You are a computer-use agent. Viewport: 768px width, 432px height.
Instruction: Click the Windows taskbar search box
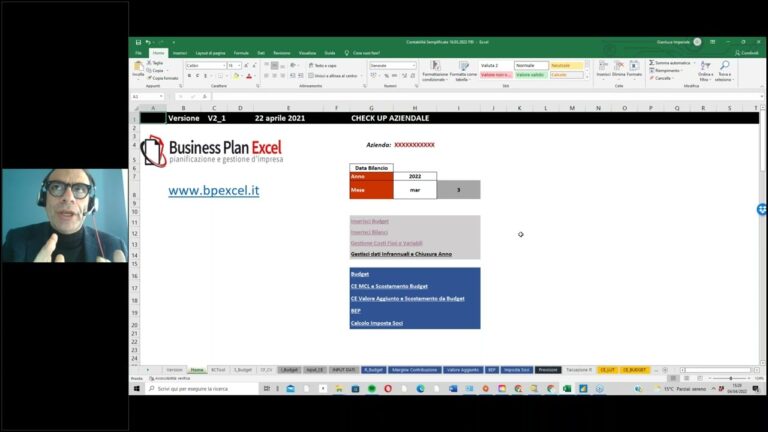point(202,388)
